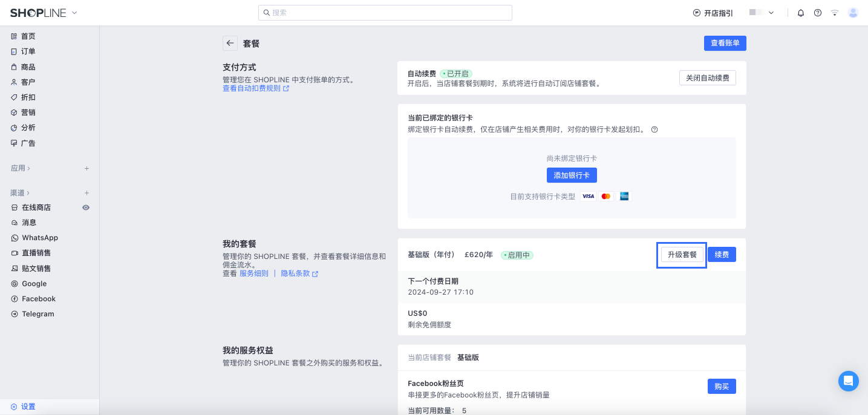Click plus icon next to 应用
The height and width of the screenshot is (415, 868).
click(86, 168)
